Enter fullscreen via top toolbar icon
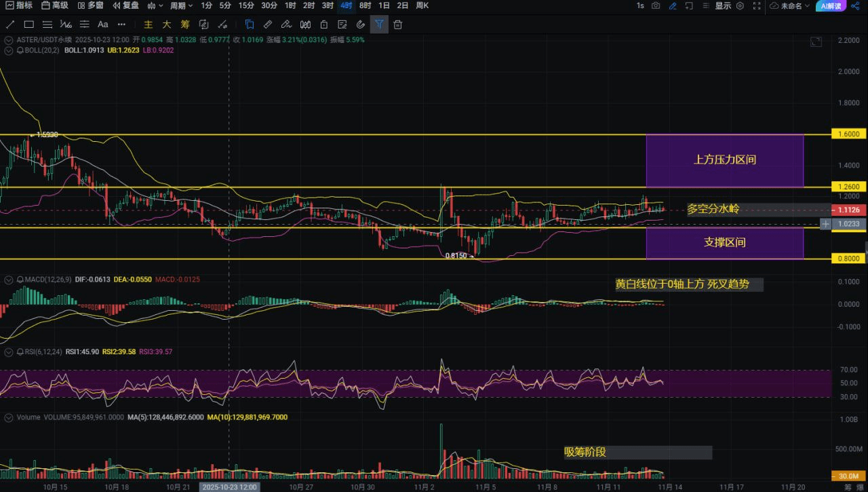 [x=757, y=5]
